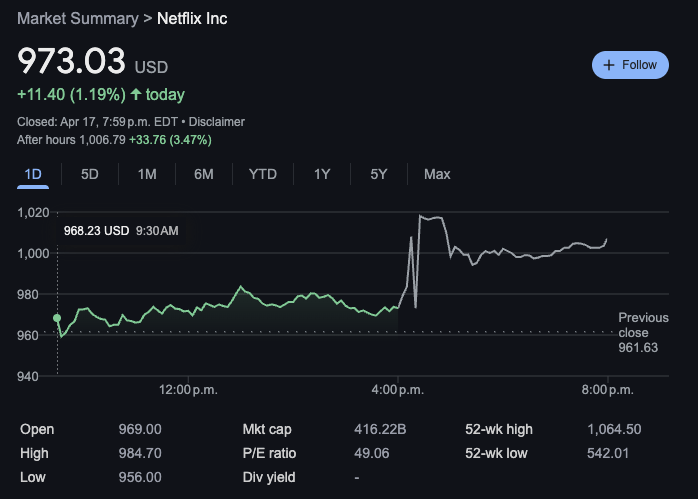This screenshot has width=698, height=499.
Task: Click the Mkt cap value 416.22B
Action: (380, 429)
